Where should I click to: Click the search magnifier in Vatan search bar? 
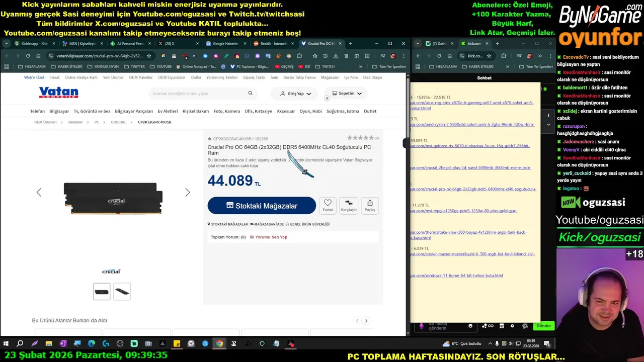[x=250, y=93]
